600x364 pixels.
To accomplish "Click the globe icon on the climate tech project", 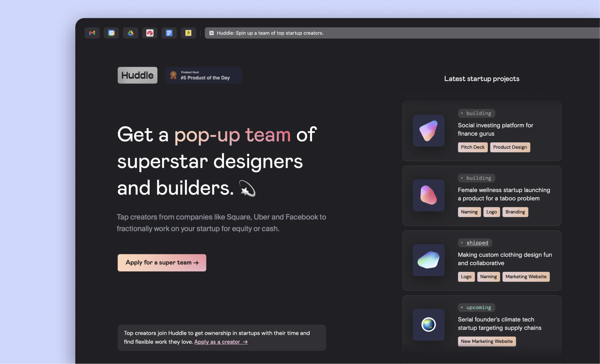I will pyautogui.click(x=428, y=325).
